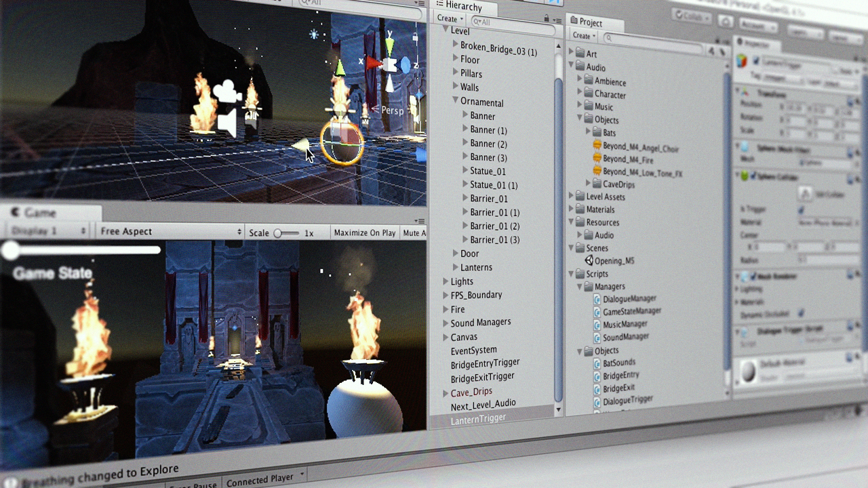The image size is (868, 488).
Task: Click the audio speaker gizmo in Scene view
Action: [227, 124]
